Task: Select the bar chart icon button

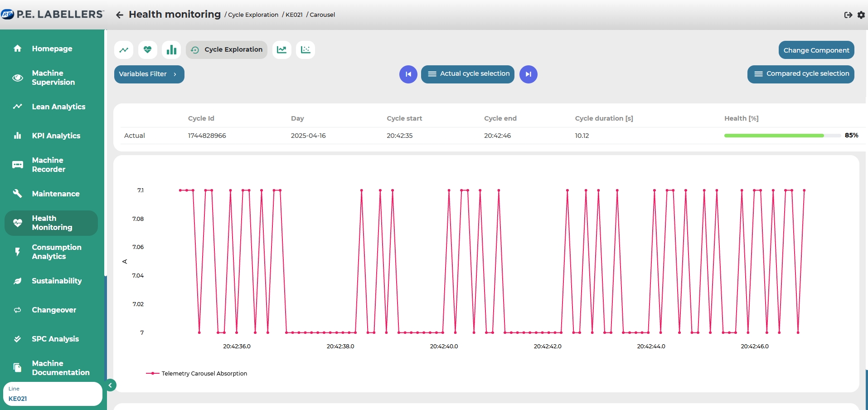Action: point(171,50)
